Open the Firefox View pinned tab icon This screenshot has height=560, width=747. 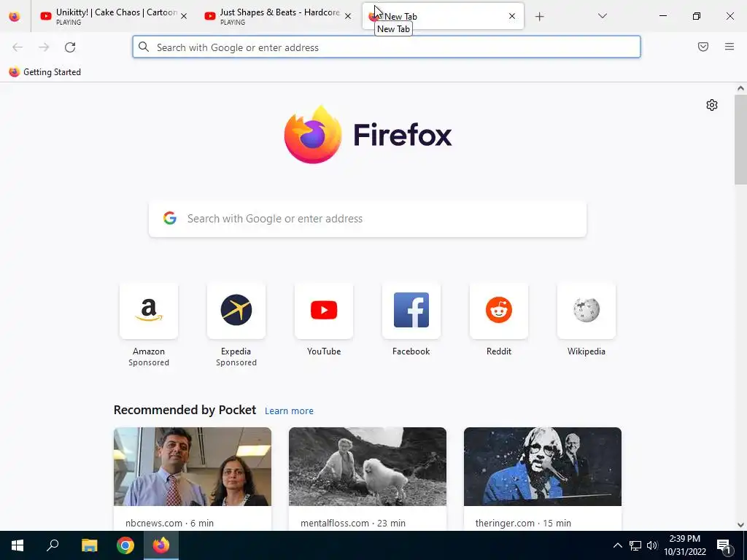[x=15, y=16]
